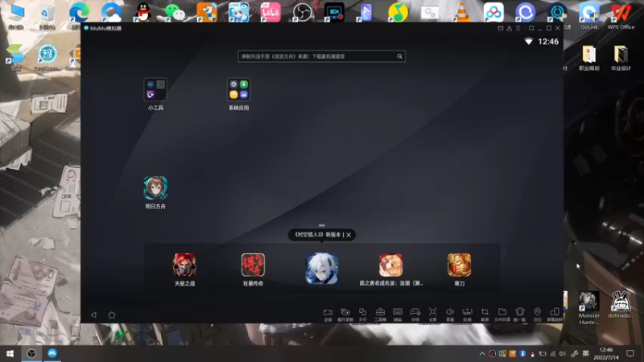Pull up the dock handle above promo tooltip

click(x=321, y=225)
